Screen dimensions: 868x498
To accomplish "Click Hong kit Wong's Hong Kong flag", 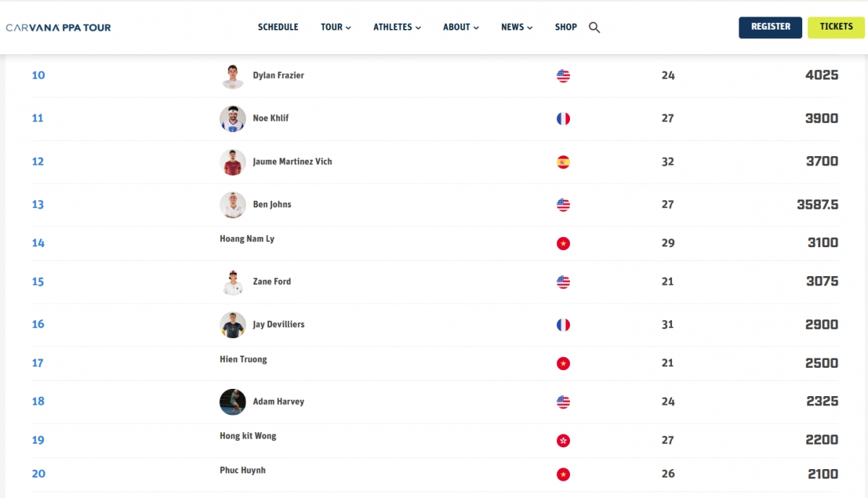I will [563, 440].
